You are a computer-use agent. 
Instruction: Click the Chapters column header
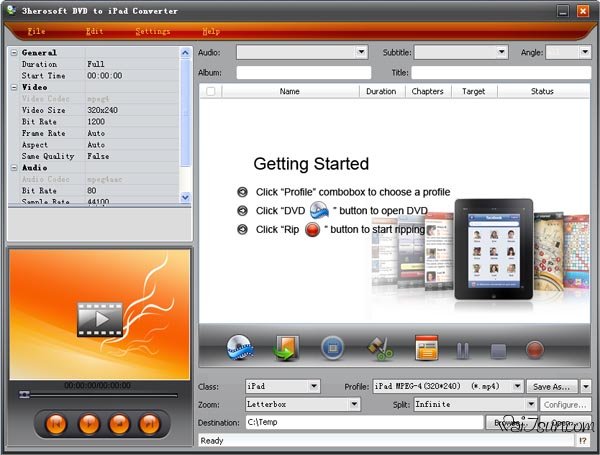point(427,91)
